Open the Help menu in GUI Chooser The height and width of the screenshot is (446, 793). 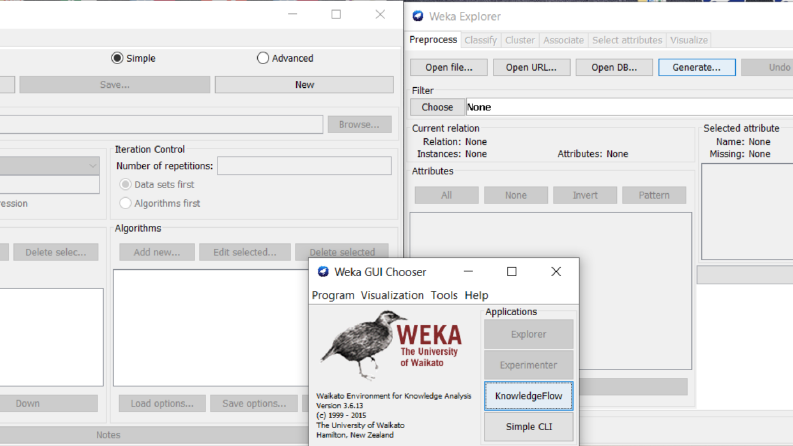pos(476,295)
